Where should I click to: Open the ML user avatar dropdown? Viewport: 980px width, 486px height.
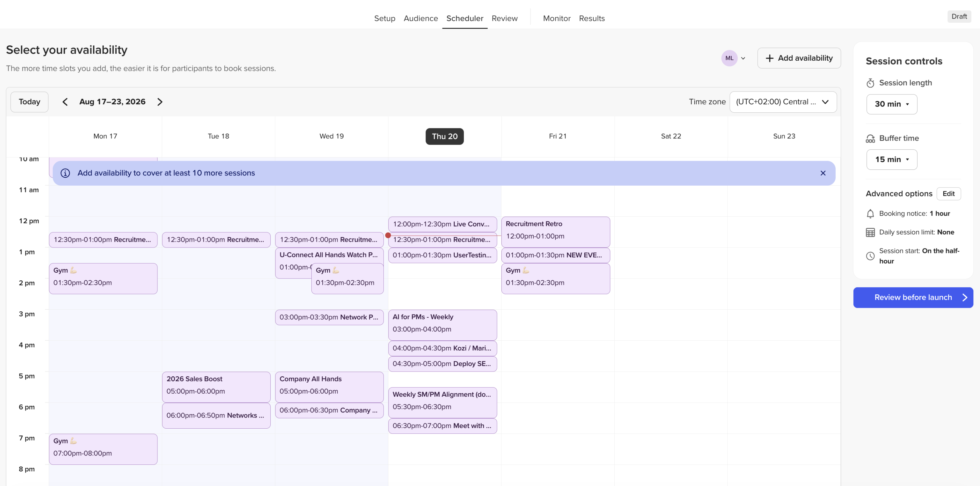point(733,58)
